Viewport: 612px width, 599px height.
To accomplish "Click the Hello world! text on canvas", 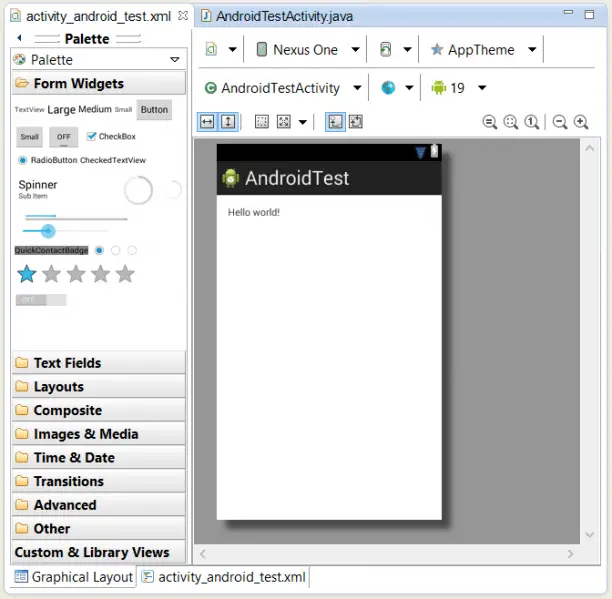I will click(254, 212).
